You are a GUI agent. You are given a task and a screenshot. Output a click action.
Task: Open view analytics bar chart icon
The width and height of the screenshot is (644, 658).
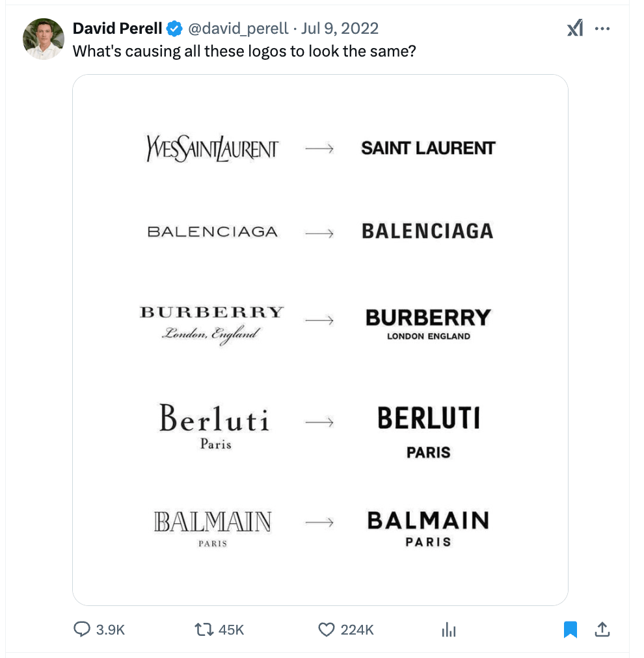(x=449, y=629)
